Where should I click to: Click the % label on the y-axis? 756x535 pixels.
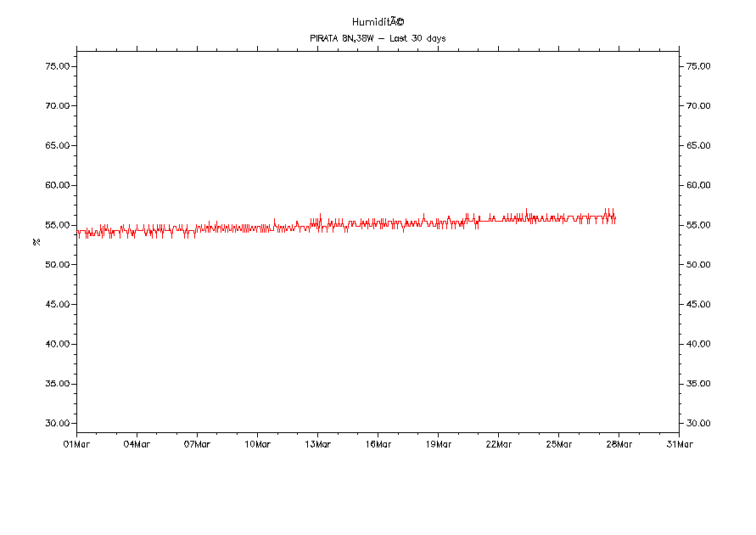pos(36,241)
